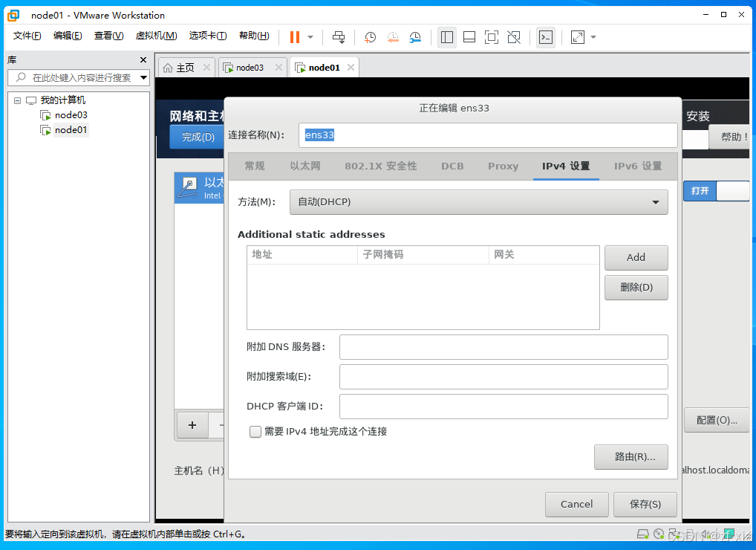Image resolution: width=756 pixels, height=550 pixels.
Task: Open the 查看(V) menu
Action: [109, 36]
